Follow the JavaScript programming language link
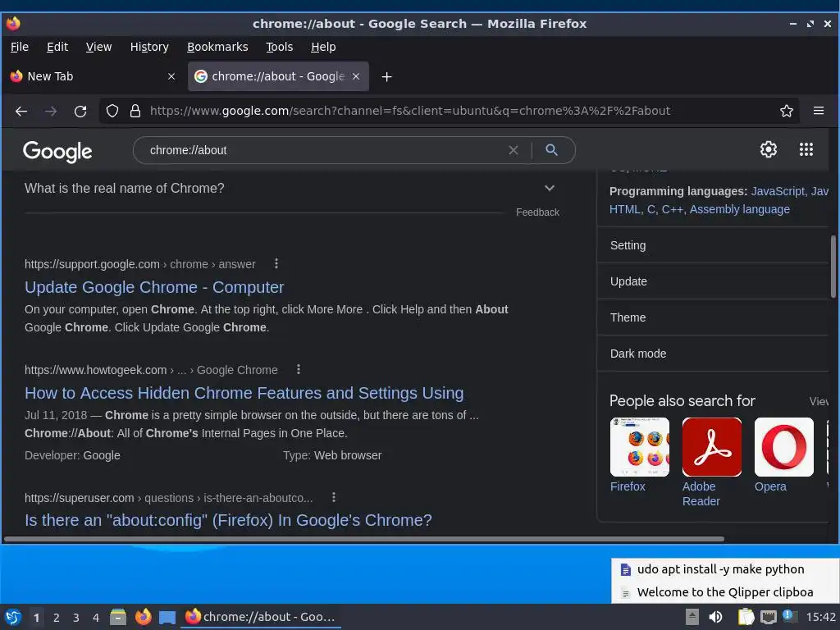Viewport: 840px width, 630px height. click(x=778, y=191)
